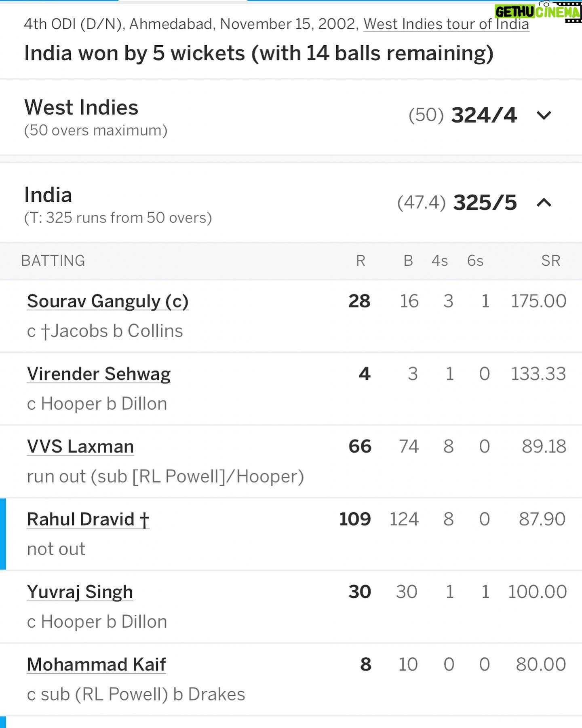Click West Indies' 324/4 total score
This screenshot has height=728, width=582.
tap(484, 115)
